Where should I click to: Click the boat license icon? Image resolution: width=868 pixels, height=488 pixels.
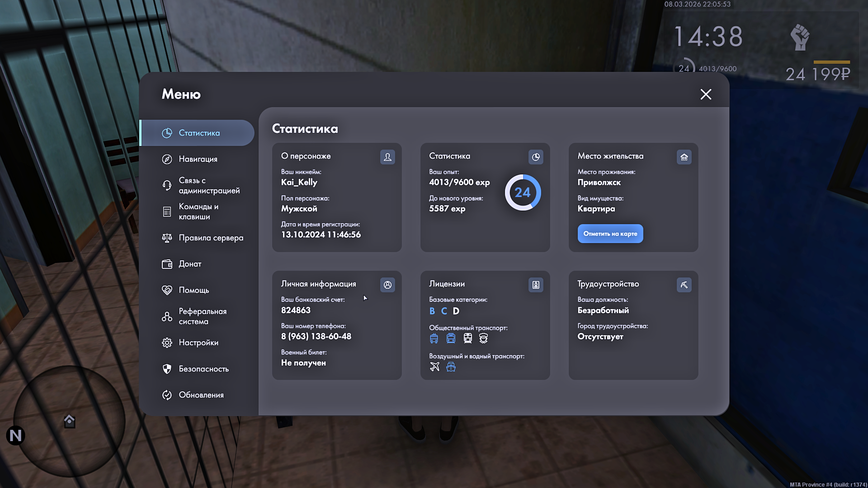[451, 366]
